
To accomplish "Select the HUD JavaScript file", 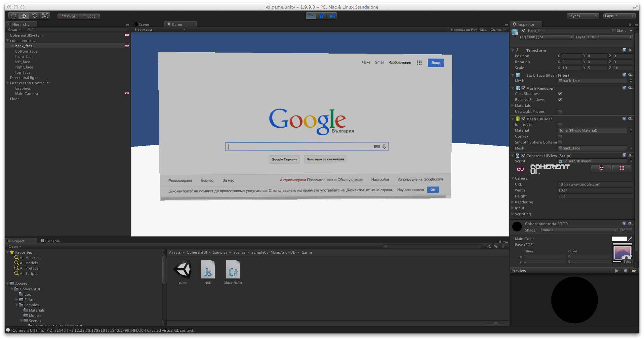I will point(208,269).
